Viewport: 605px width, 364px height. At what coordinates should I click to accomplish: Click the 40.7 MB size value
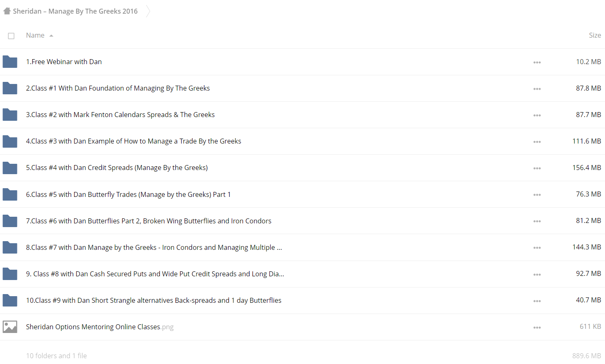[588, 300]
